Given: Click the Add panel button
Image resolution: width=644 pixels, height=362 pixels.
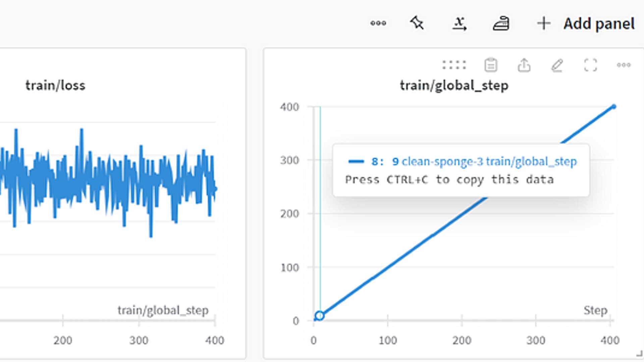Looking at the screenshot, I should (586, 23).
